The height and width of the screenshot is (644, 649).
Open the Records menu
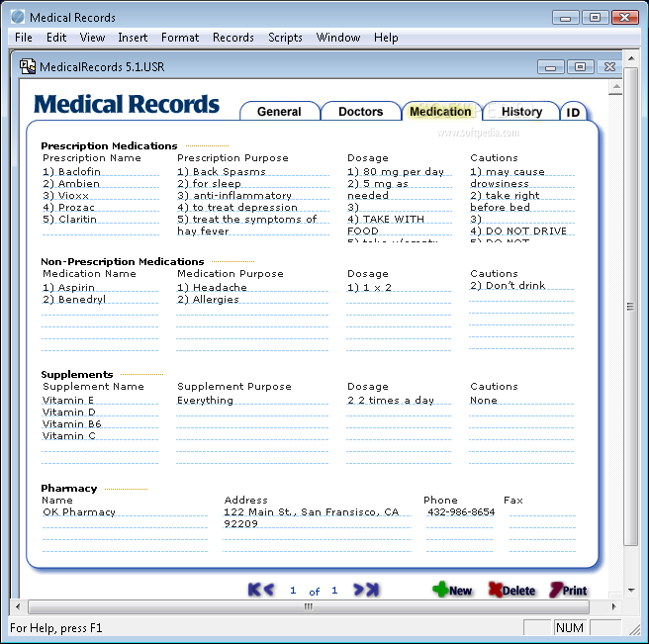point(233,38)
